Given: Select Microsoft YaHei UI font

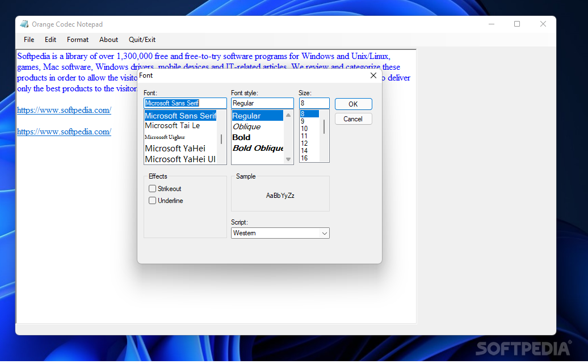Looking at the screenshot, I should point(180,159).
